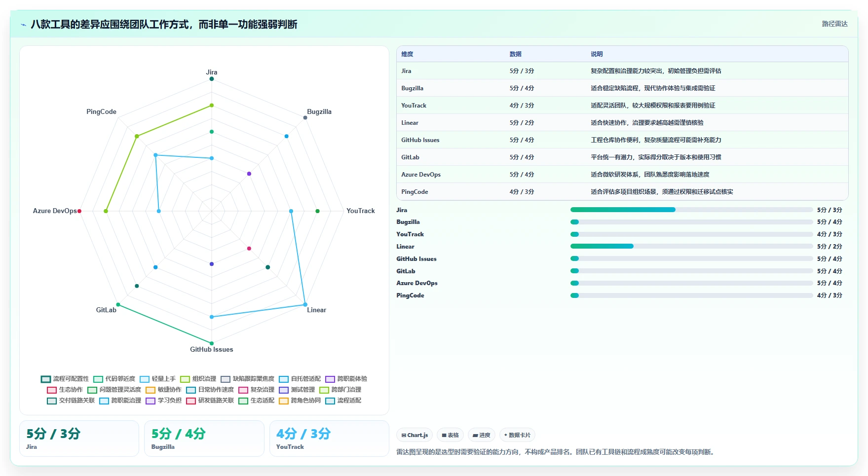The height and width of the screenshot is (476, 868).
Task: Click the data point at the Linear vertex
Action: point(305,304)
